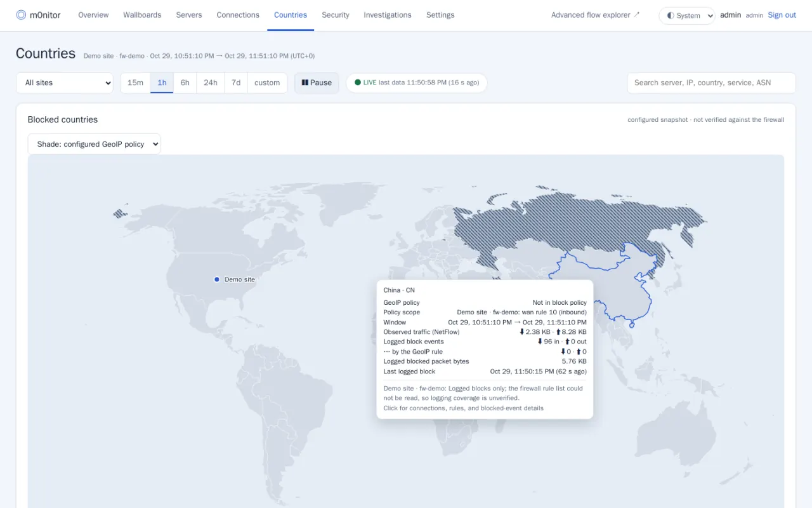Click the "Last logged block" label
The image size is (812, 508).
tap(410, 371)
